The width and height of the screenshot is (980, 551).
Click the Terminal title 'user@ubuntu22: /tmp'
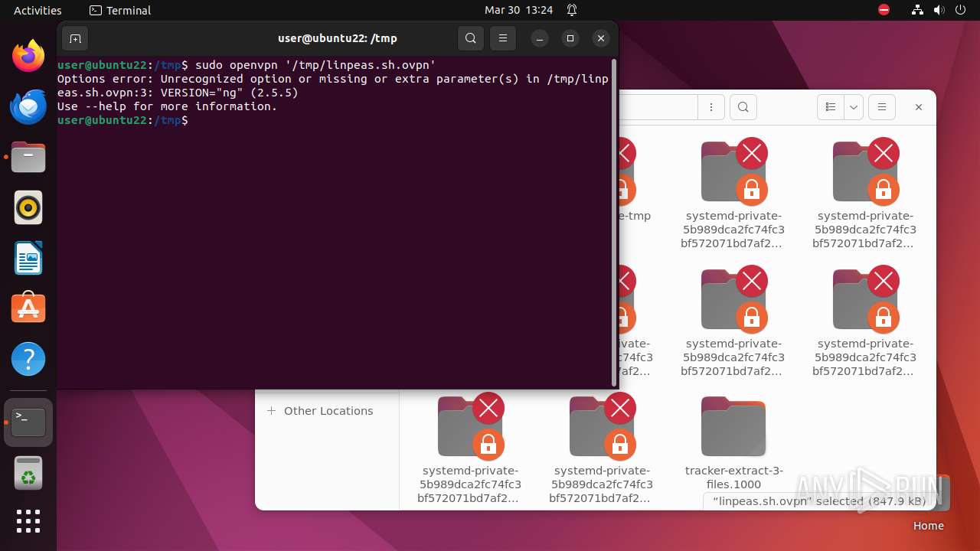click(x=338, y=38)
